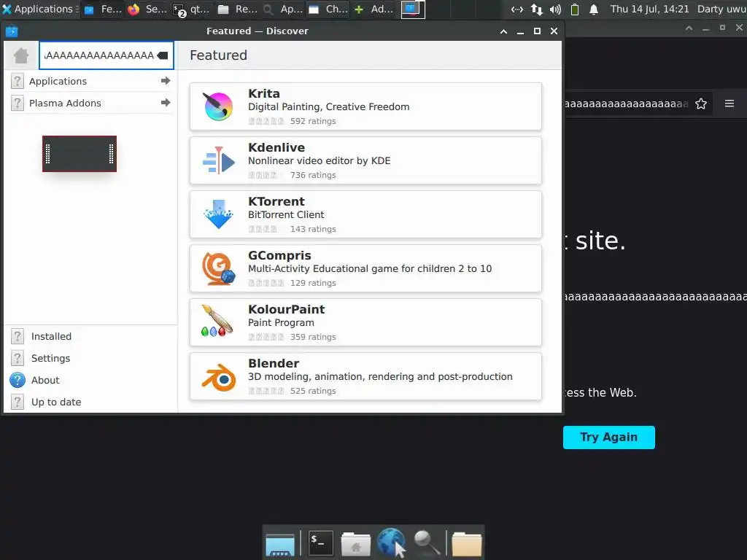Clear the search field text in Discover

(163, 55)
